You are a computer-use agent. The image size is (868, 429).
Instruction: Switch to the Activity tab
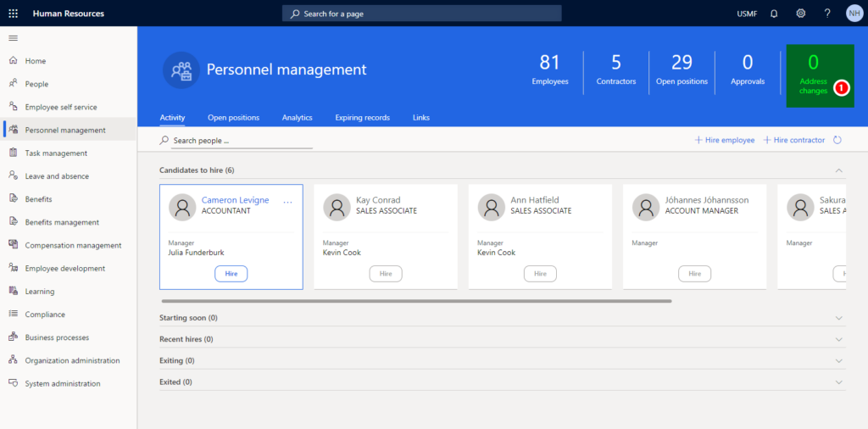click(172, 117)
